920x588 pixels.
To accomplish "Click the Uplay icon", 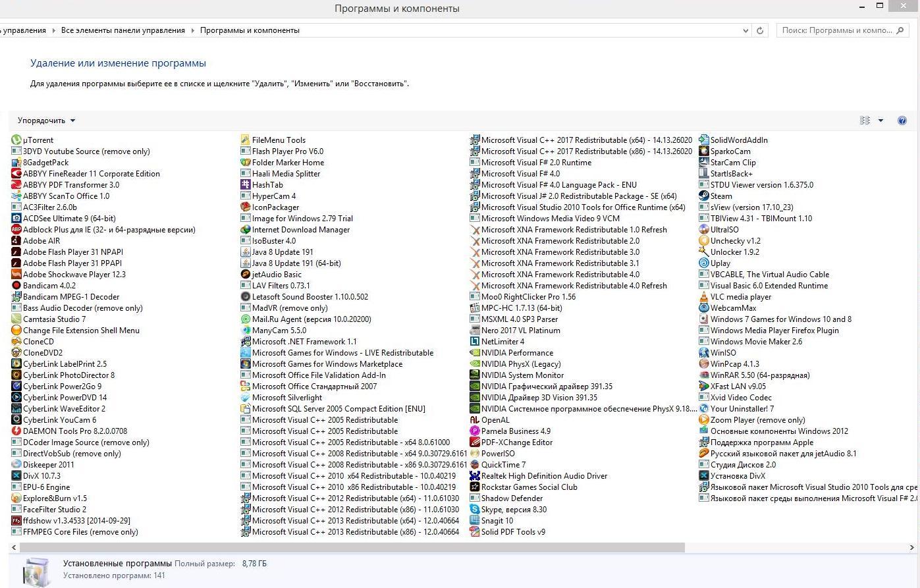I will pos(704,263).
